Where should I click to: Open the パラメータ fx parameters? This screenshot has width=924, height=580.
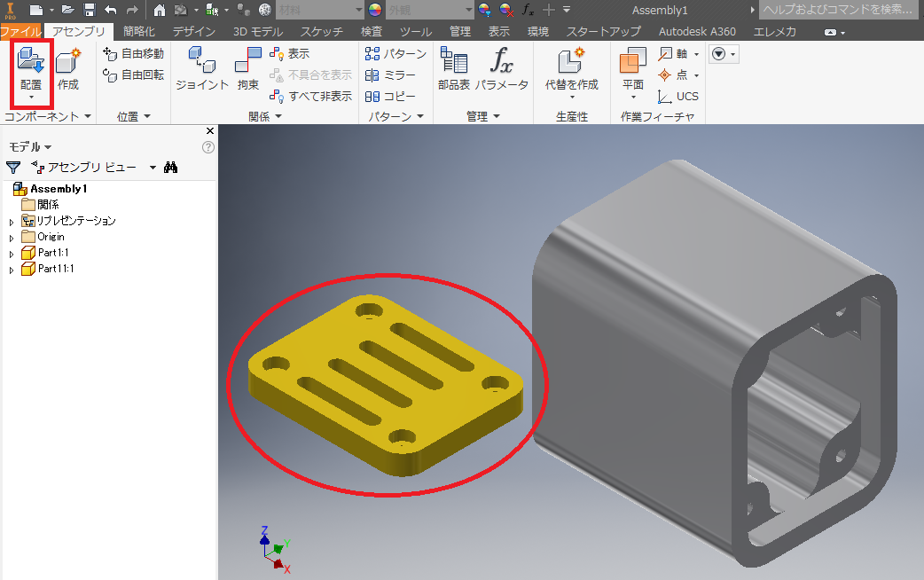point(502,67)
